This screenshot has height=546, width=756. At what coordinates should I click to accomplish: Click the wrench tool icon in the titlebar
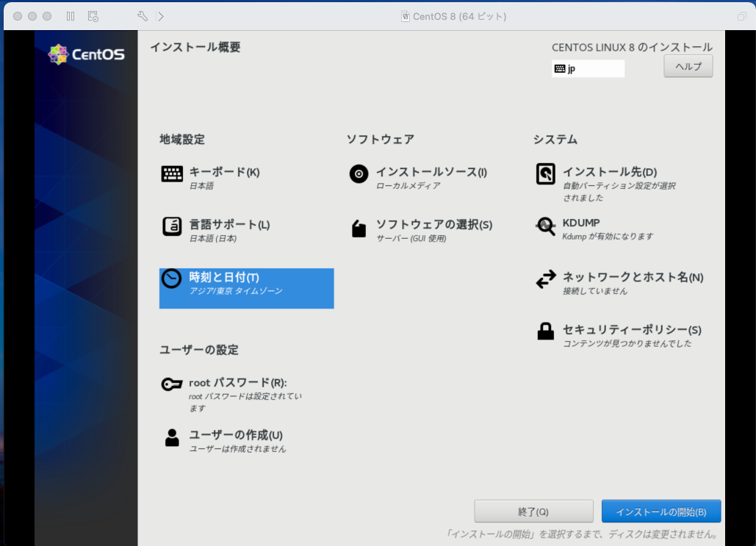click(142, 15)
